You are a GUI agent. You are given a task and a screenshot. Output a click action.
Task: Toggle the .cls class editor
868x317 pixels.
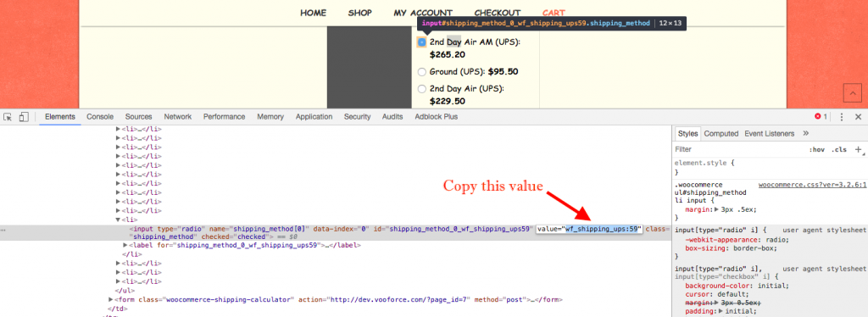[839, 149]
